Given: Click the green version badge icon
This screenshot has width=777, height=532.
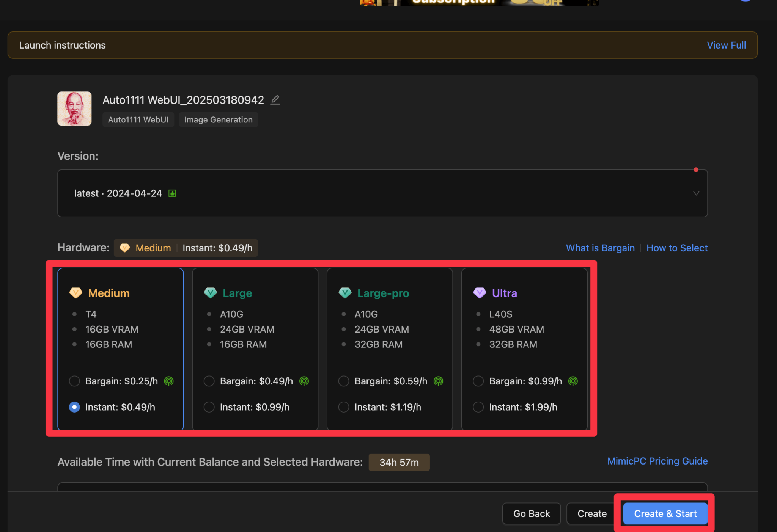Looking at the screenshot, I should [x=172, y=193].
